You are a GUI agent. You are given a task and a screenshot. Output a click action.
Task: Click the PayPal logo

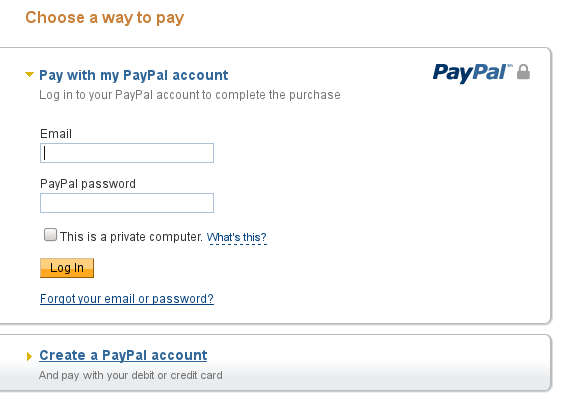(473, 73)
